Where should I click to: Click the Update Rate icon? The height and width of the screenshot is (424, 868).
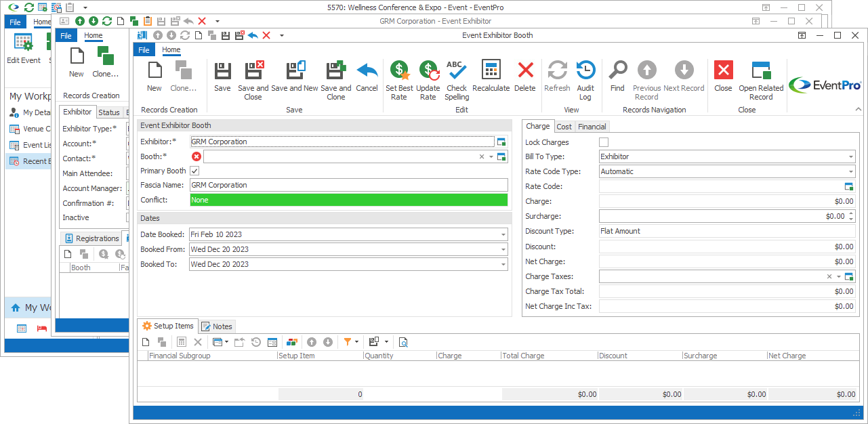point(428,70)
